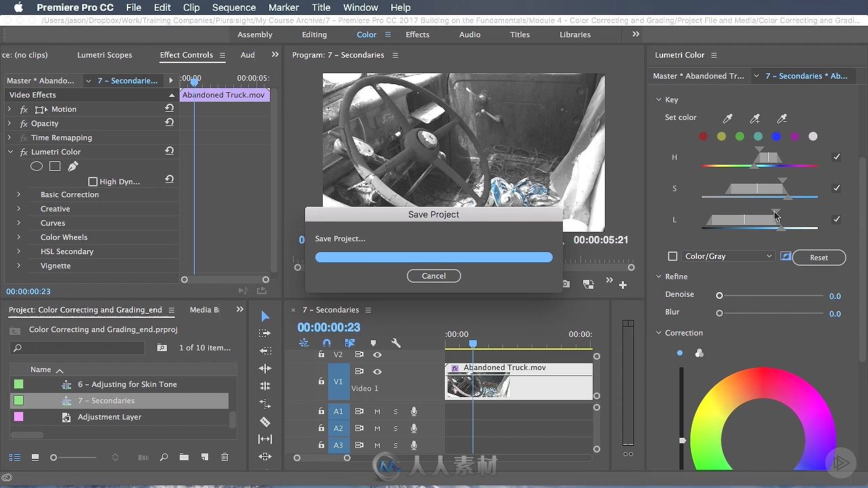Select the Track Select Forward tool
The image size is (868, 488).
265,333
